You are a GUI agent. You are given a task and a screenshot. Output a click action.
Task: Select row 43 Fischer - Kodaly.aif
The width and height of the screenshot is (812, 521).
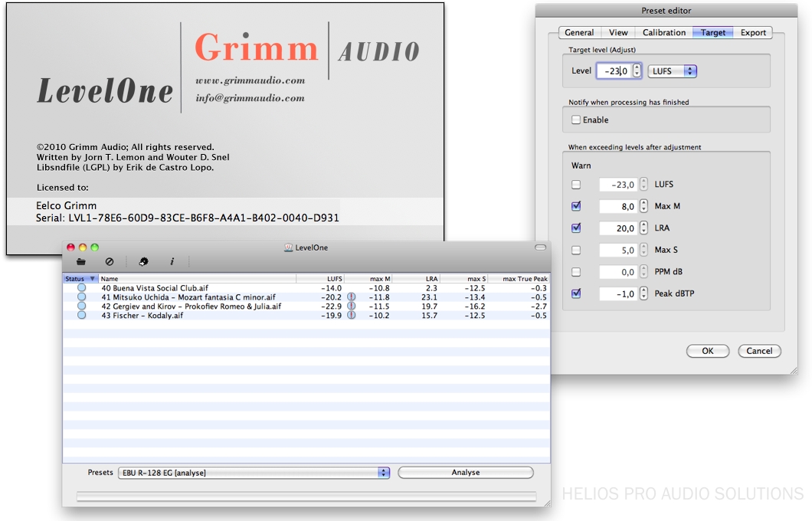(x=306, y=316)
